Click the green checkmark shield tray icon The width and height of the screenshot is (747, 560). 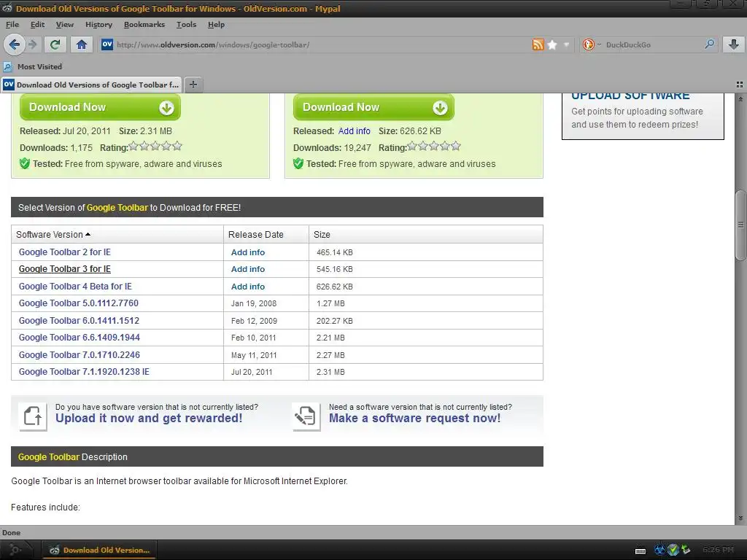673,550
